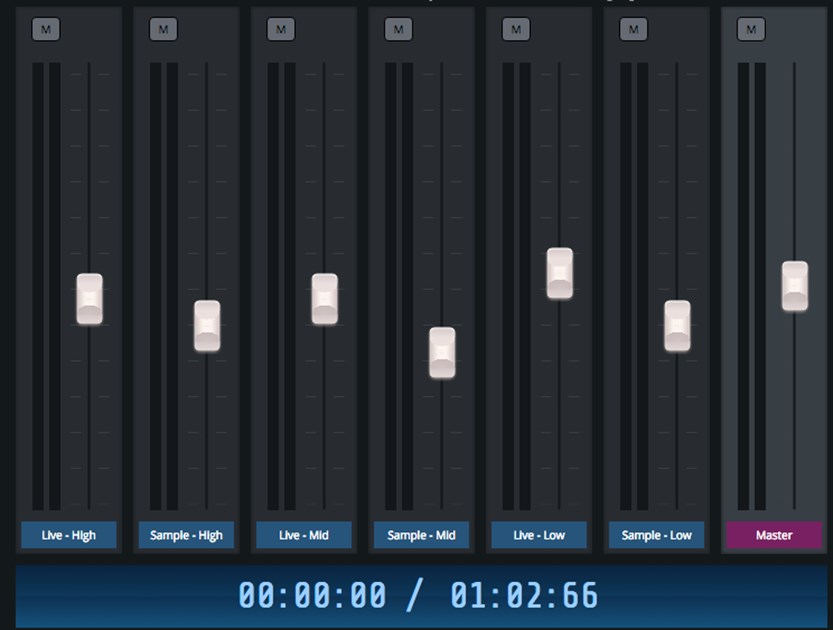The height and width of the screenshot is (630, 833).
Task: Mute the Live - Low channel
Action: (x=516, y=29)
